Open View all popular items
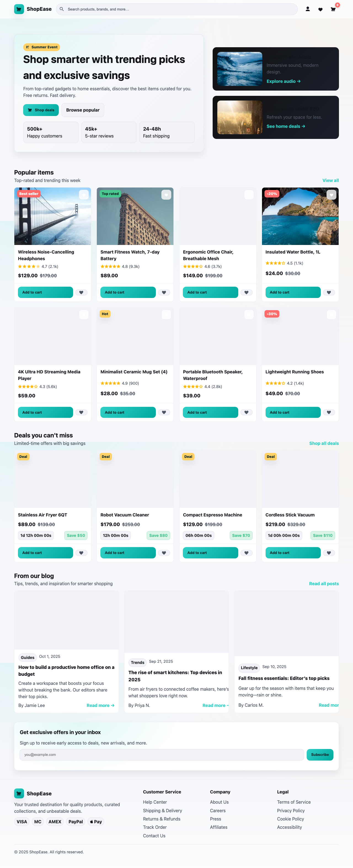353x868 pixels. tap(330, 180)
